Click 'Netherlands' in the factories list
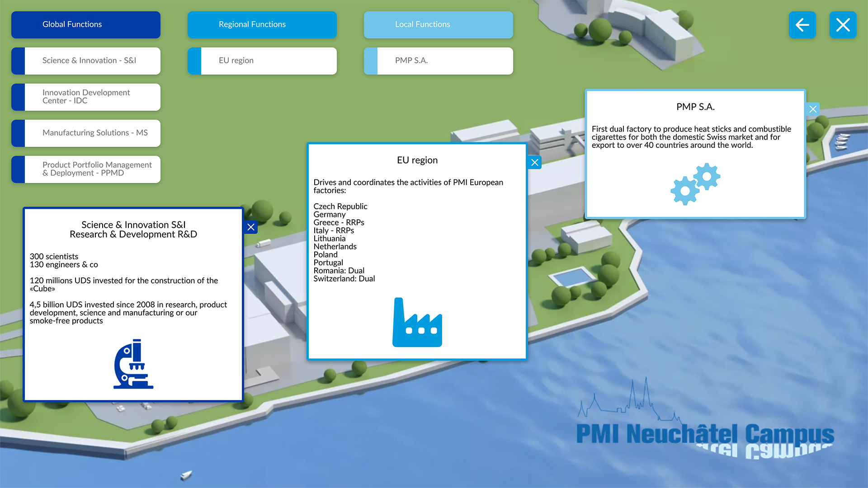The height and width of the screenshot is (488, 868). 335,247
